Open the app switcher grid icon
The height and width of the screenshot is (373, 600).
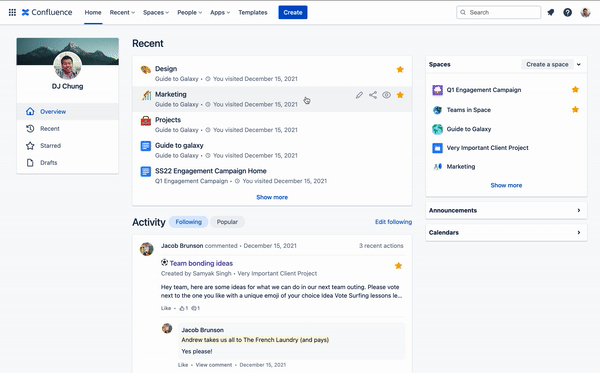click(12, 12)
